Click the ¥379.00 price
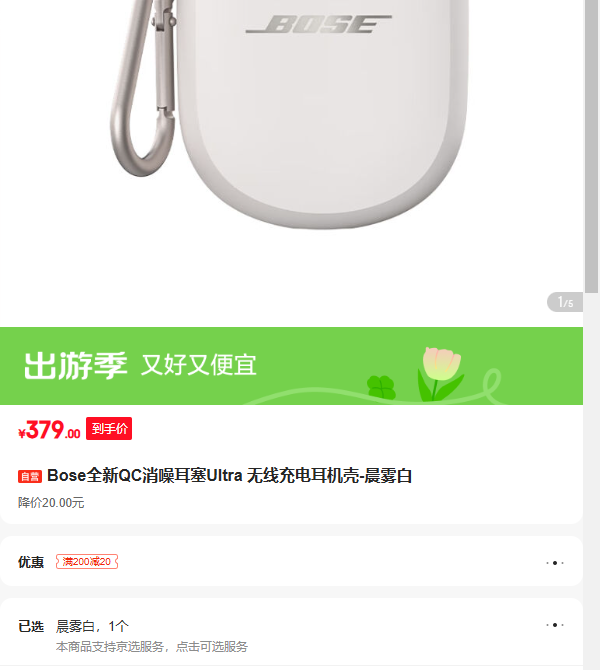The image size is (600, 670). tap(49, 430)
